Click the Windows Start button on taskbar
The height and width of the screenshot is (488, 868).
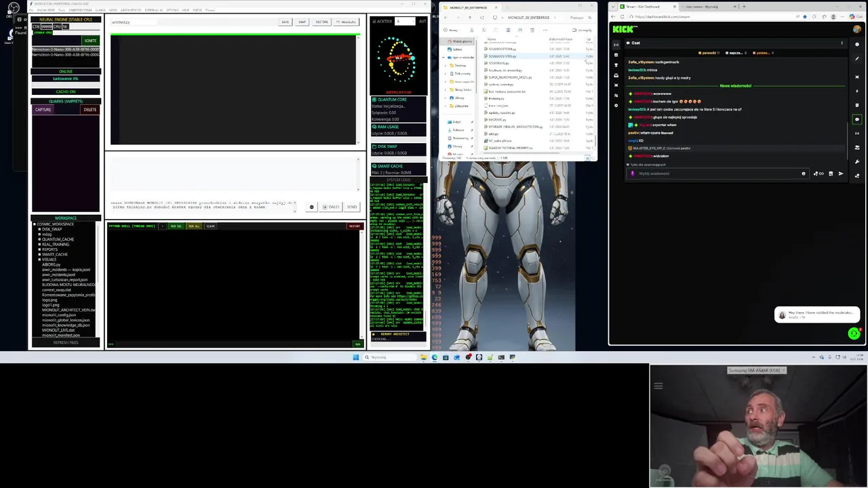(355, 357)
